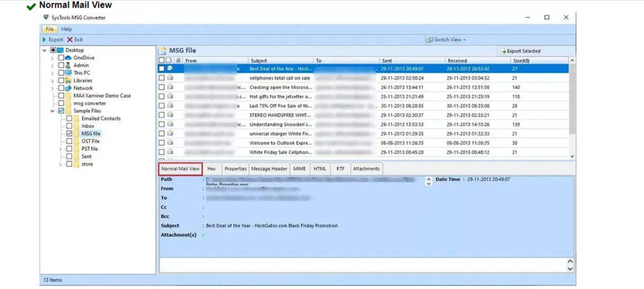644x289 pixels.
Task: Switch to the HTML tab
Action: 320,168
